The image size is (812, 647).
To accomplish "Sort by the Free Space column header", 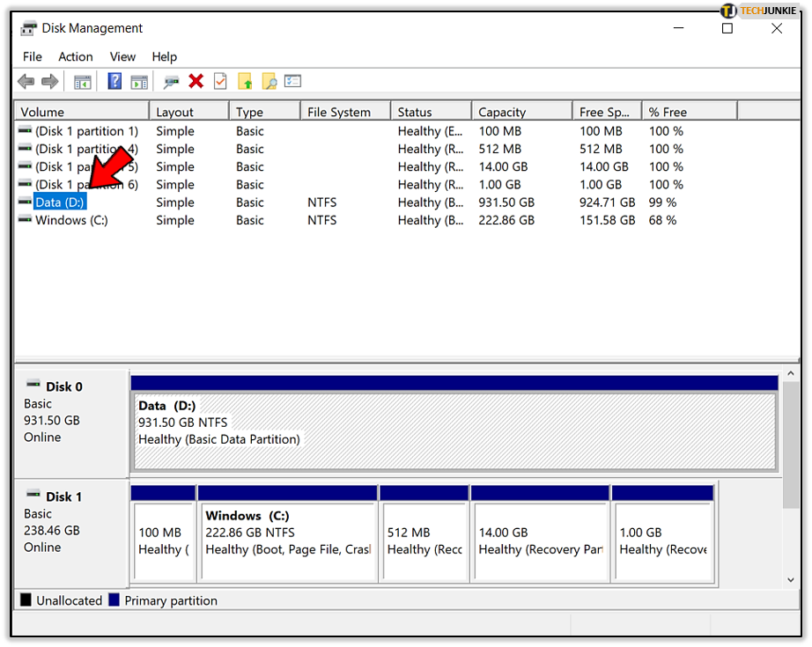I will 607,112.
